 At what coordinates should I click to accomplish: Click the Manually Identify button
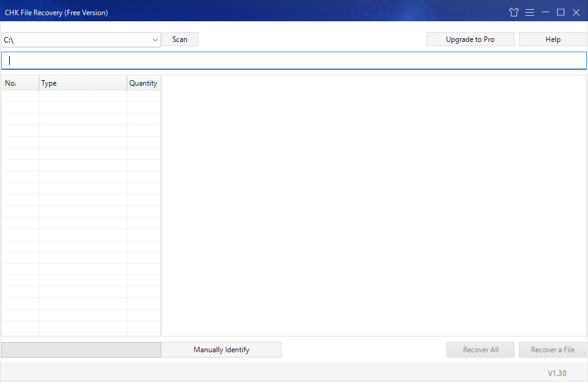[x=221, y=350]
